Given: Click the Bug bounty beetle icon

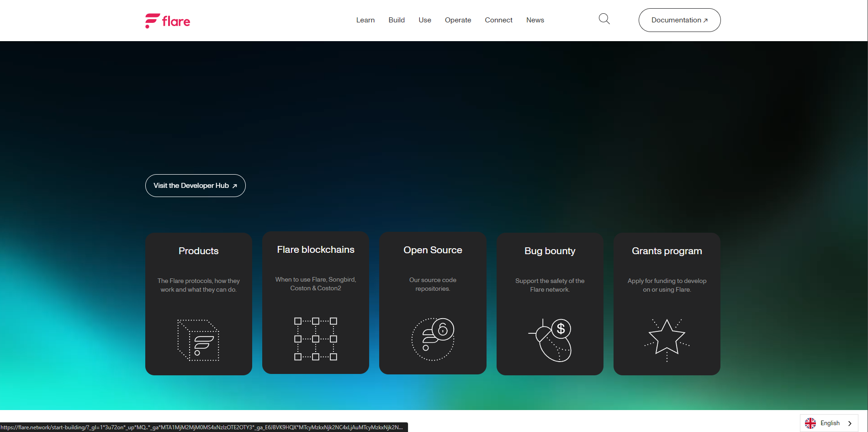Looking at the screenshot, I should 550,340.
